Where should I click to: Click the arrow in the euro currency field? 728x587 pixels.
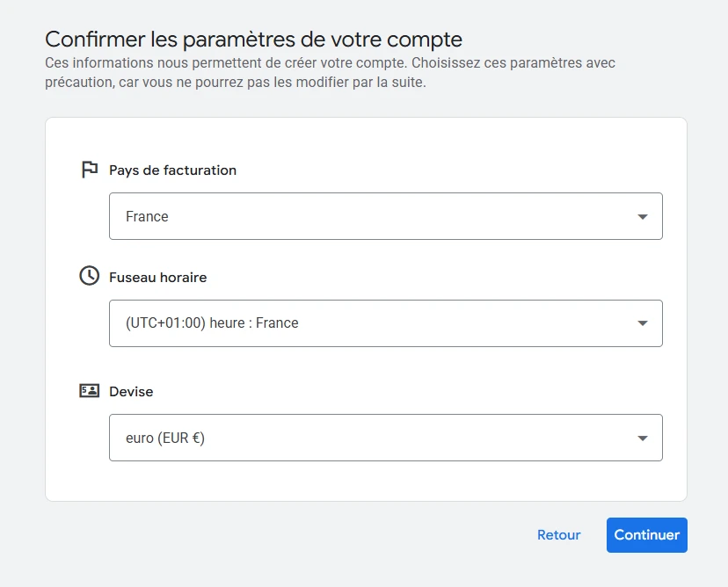pyautogui.click(x=643, y=438)
